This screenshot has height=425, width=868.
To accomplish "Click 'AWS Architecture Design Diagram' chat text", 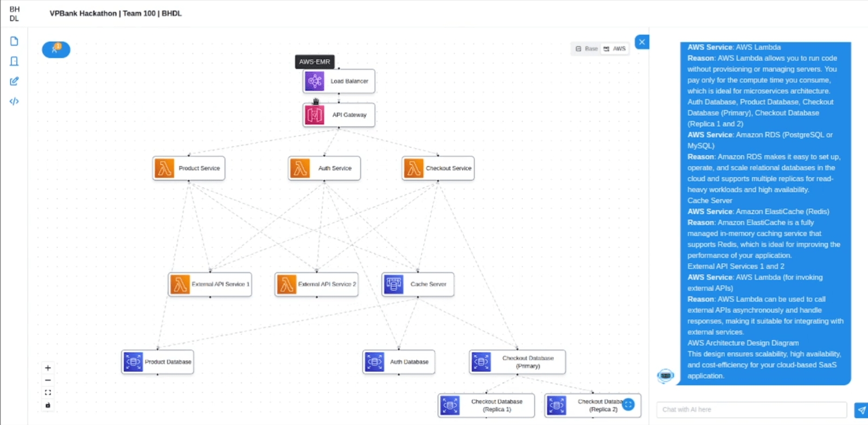I will (743, 343).
